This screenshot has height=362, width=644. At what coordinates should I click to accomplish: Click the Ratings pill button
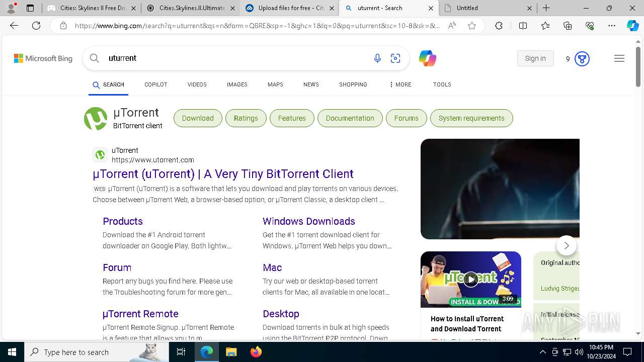click(246, 118)
